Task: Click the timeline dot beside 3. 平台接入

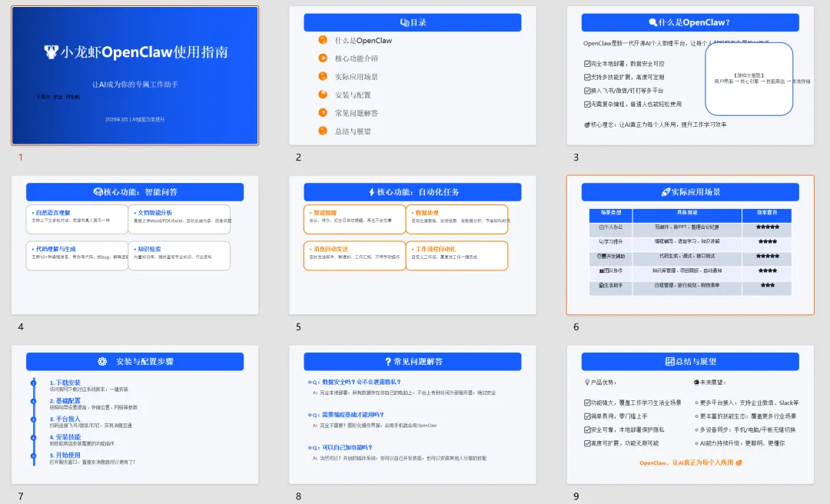Action: point(34,419)
